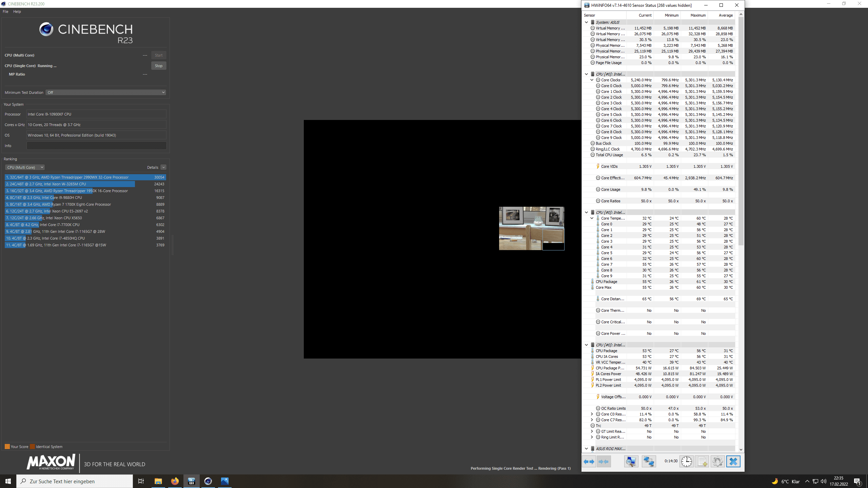Open volume control in system tray

pyautogui.click(x=824, y=481)
